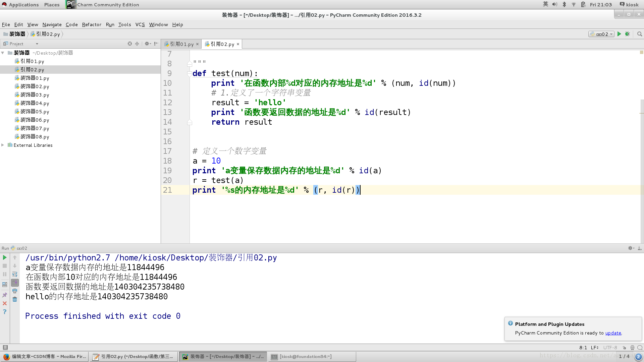Collapse the 装饰器 project folder
The image size is (644, 362).
3,53
